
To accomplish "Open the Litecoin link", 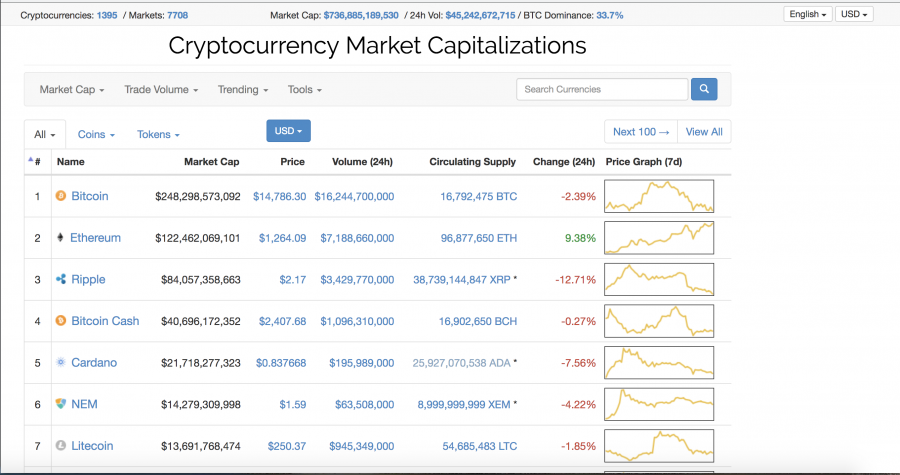I will (x=92, y=446).
